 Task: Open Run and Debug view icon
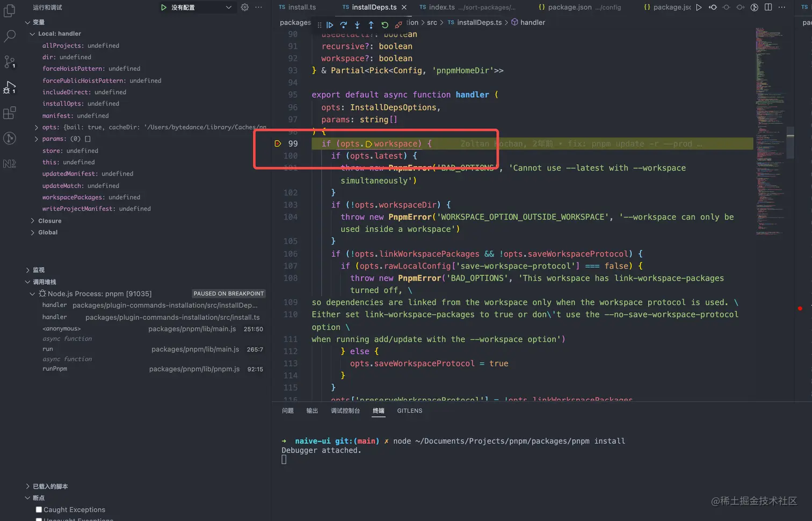(10, 87)
